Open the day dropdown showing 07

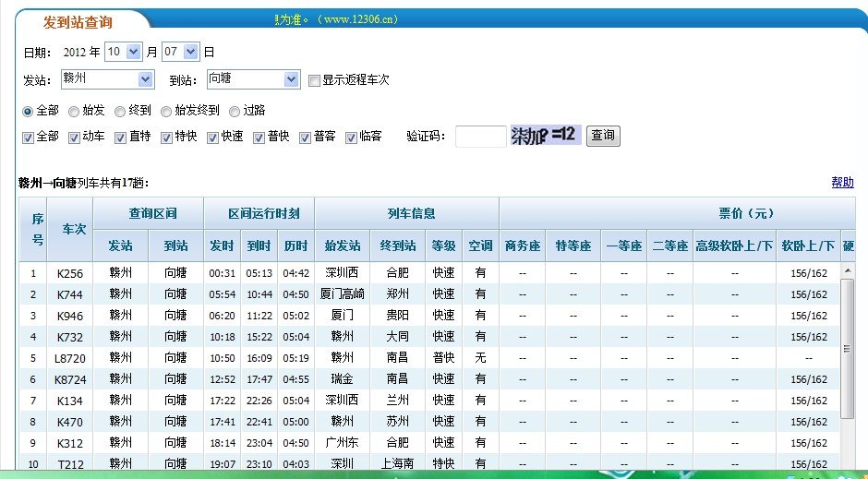point(180,52)
